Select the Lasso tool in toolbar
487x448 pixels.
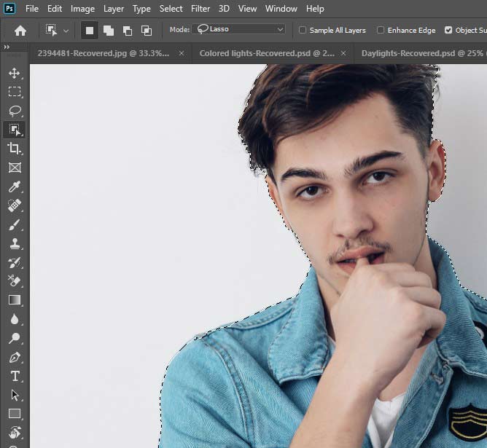point(15,111)
